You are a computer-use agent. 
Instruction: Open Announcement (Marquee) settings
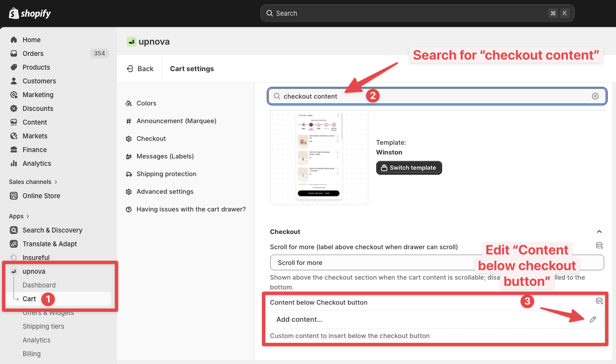click(x=176, y=121)
